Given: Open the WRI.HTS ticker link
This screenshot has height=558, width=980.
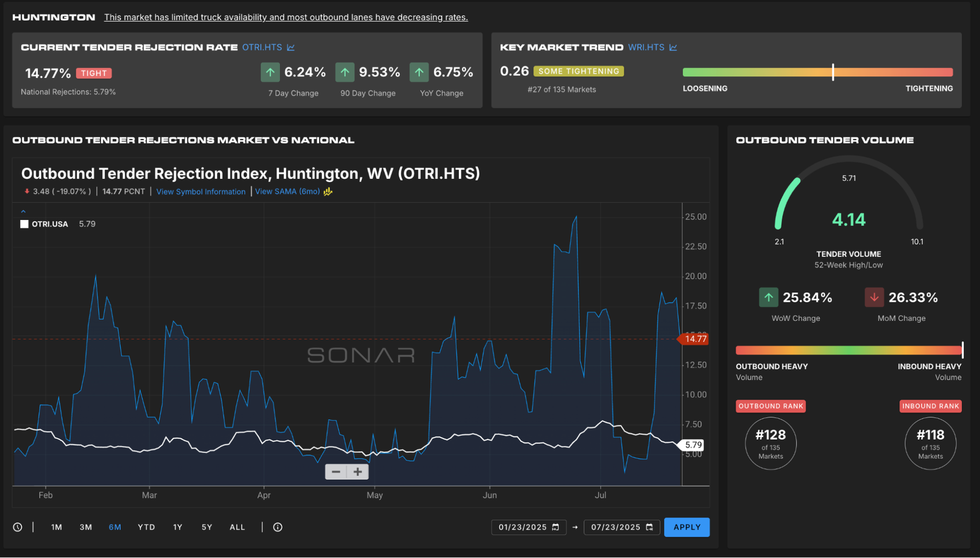Looking at the screenshot, I should pos(646,47).
